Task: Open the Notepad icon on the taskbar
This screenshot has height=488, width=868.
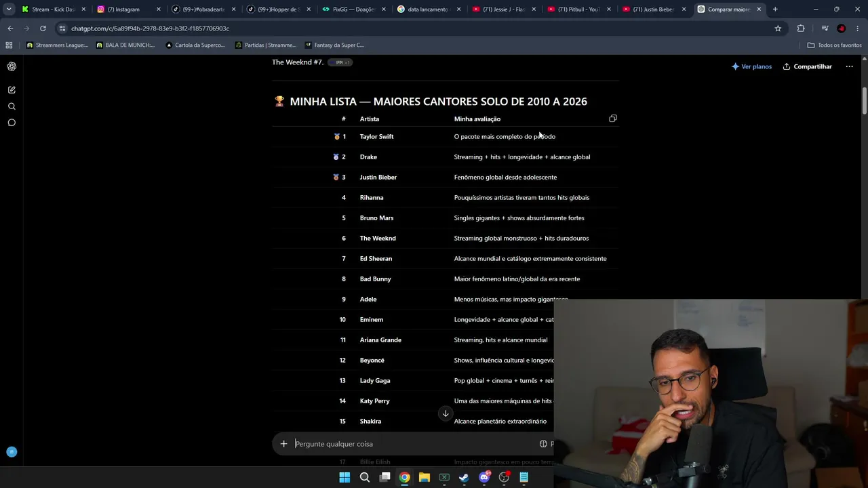Action: click(524, 477)
